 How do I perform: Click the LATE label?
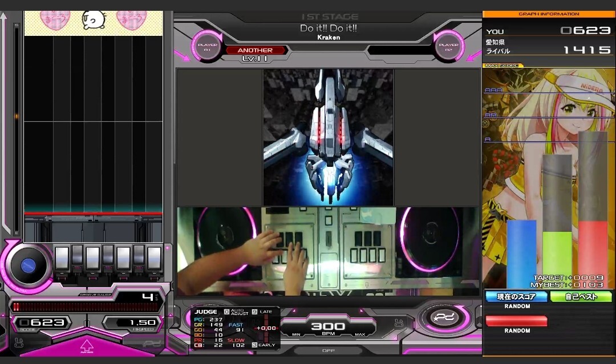click(266, 312)
